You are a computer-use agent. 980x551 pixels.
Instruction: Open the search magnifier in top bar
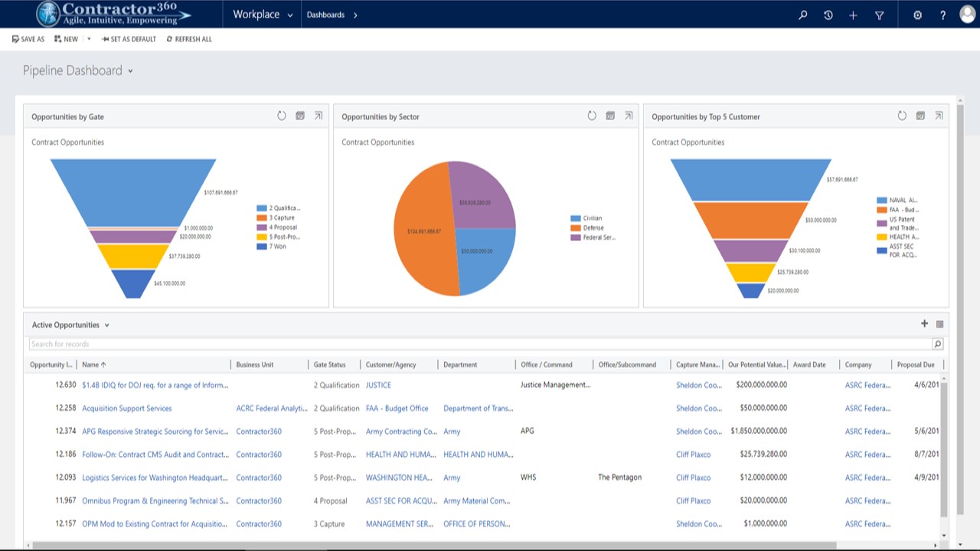tap(802, 15)
